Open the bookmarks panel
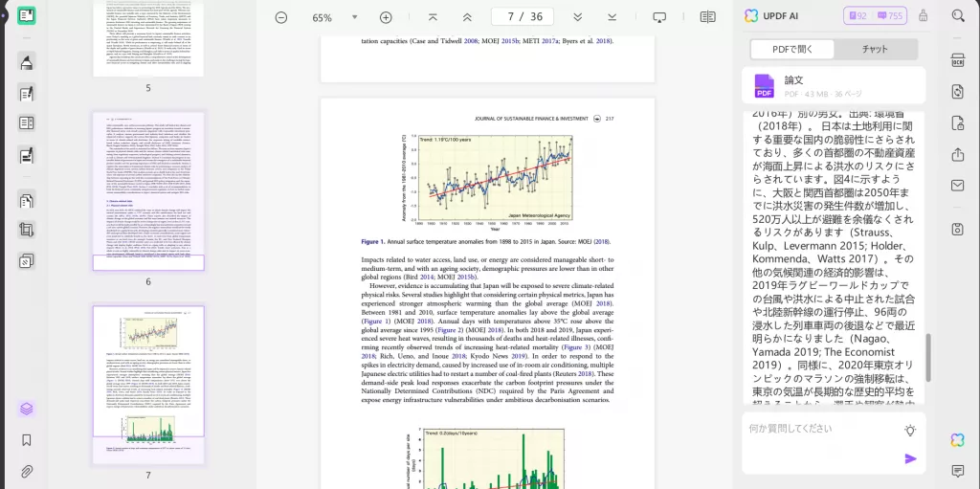The height and width of the screenshot is (489, 980). coord(26,440)
